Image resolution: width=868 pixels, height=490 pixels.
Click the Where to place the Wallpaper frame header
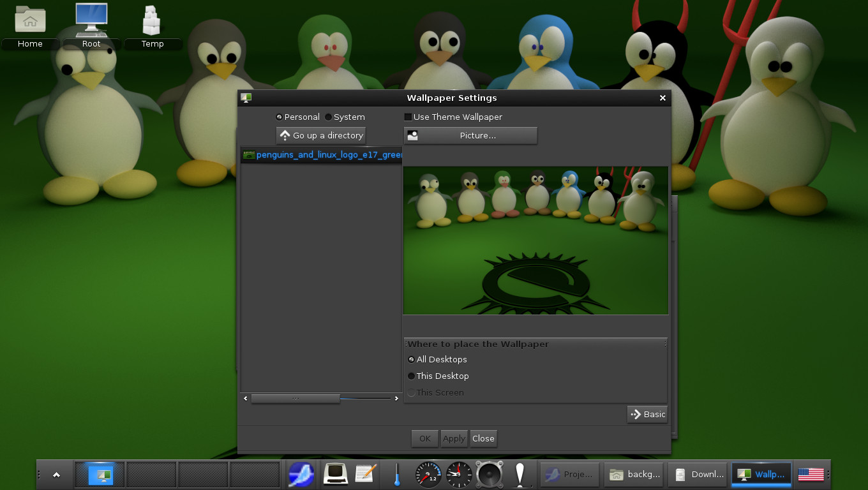(x=535, y=344)
